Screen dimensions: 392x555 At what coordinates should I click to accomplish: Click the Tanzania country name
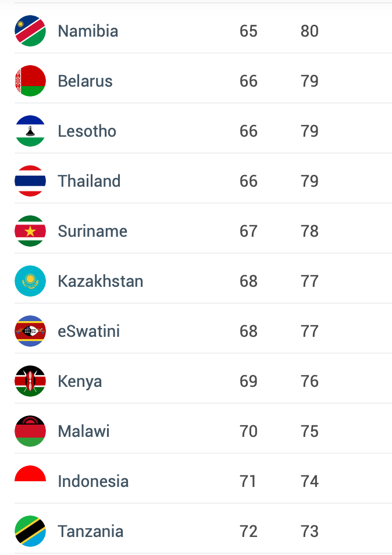click(x=91, y=531)
